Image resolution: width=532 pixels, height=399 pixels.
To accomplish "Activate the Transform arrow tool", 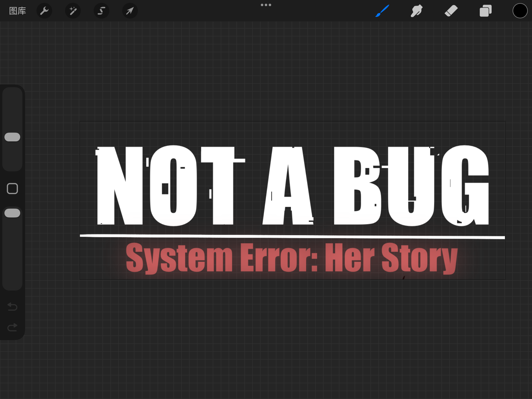I will 130,11.
